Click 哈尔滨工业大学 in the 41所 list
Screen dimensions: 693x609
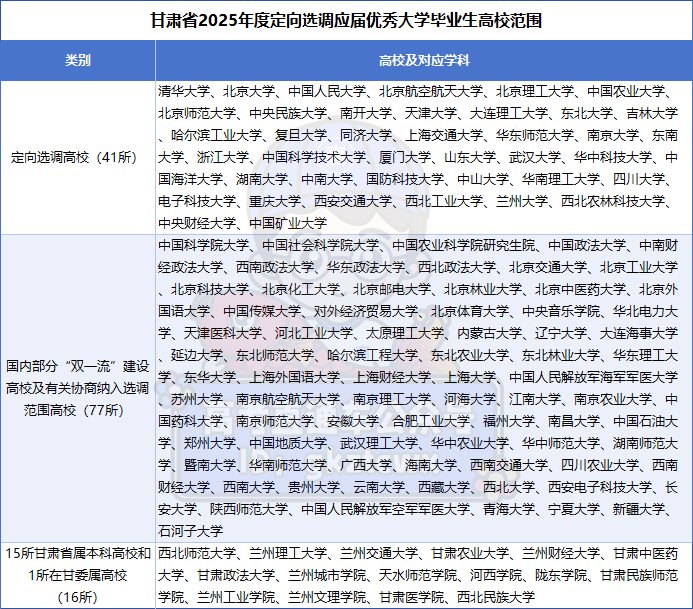(x=217, y=135)
